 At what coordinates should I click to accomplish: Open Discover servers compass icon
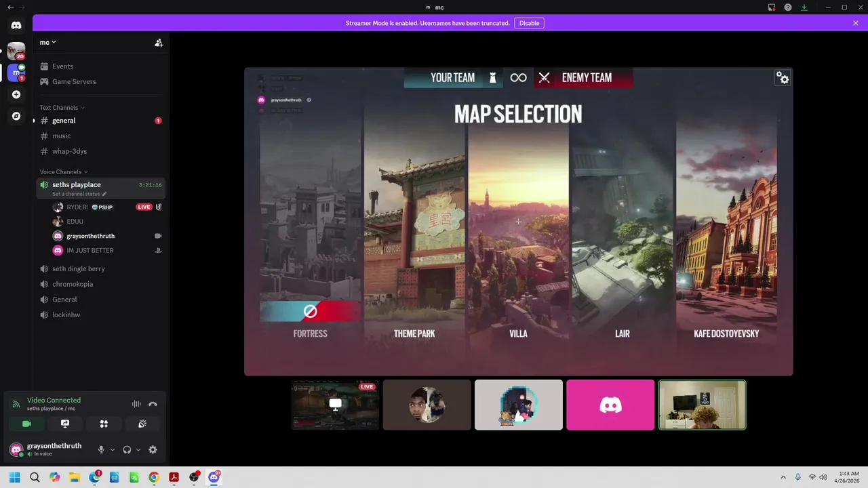point(16,116)
